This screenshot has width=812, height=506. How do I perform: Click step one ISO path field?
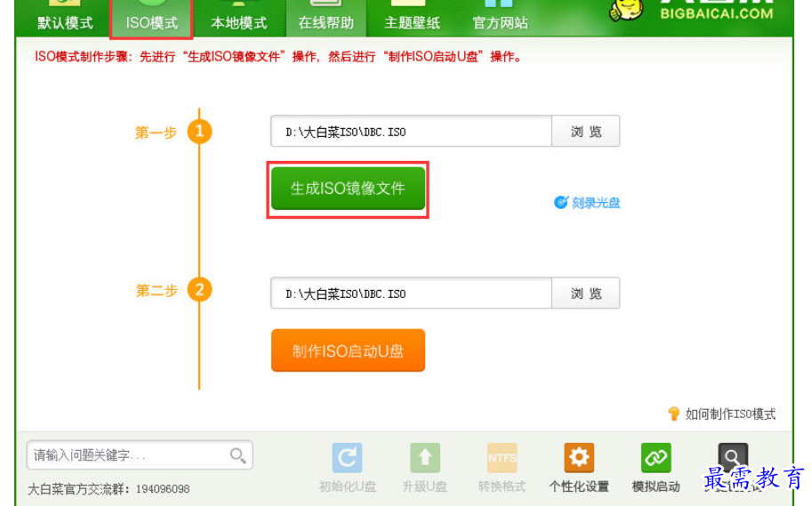[411, 131]
